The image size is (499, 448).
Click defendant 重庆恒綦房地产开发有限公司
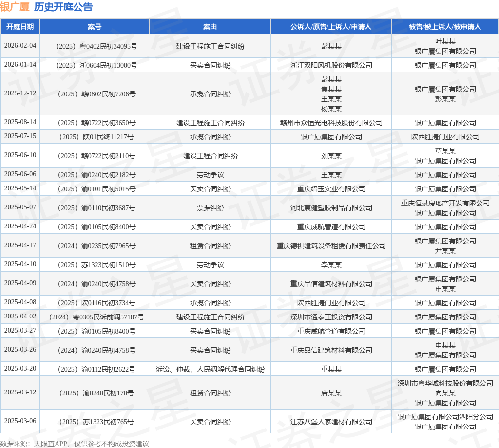pyautogui.click(x=445, y=203)
